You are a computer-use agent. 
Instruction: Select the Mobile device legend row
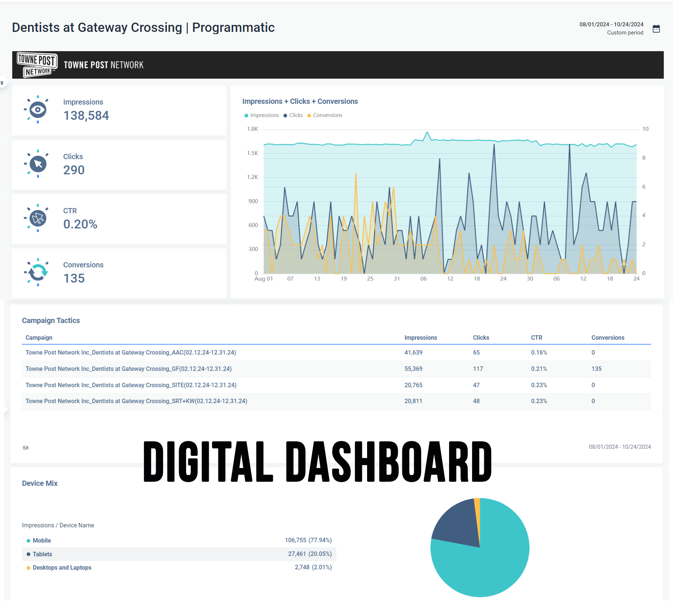179,540
